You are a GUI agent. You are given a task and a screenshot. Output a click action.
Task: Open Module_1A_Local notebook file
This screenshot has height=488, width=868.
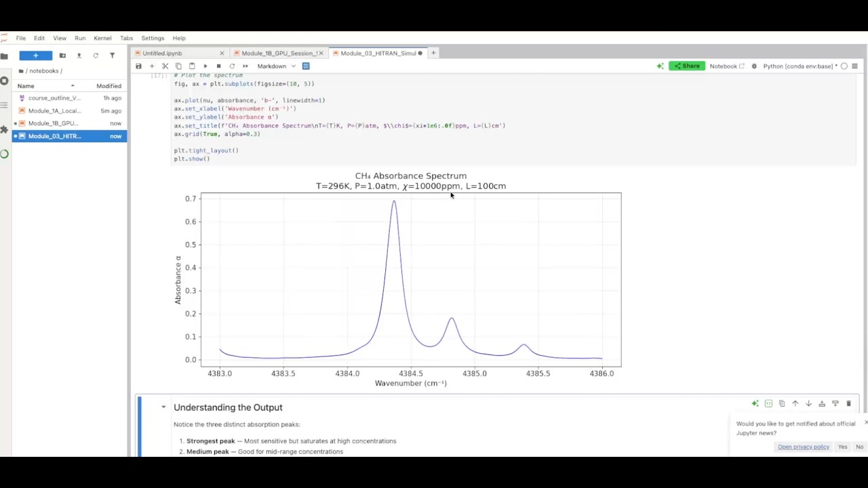point(71,111)
